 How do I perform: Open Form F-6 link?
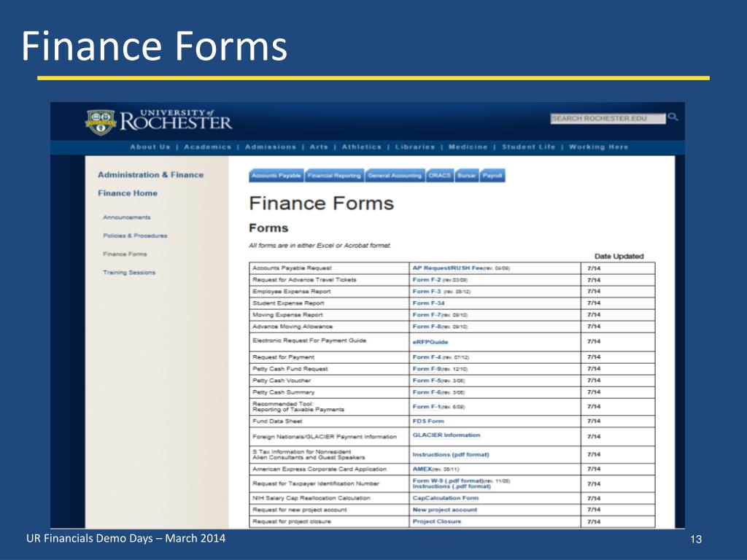pos(426,392)
